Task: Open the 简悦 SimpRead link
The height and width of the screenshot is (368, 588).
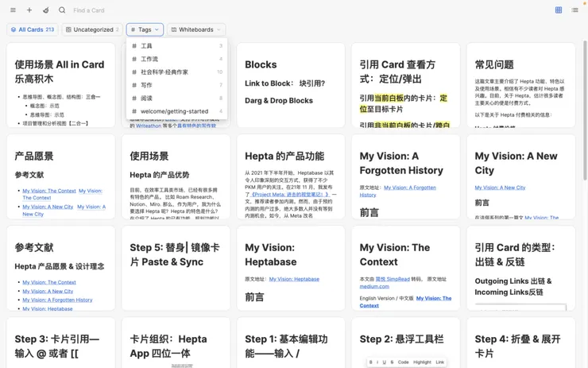Action: pos(393,279)
